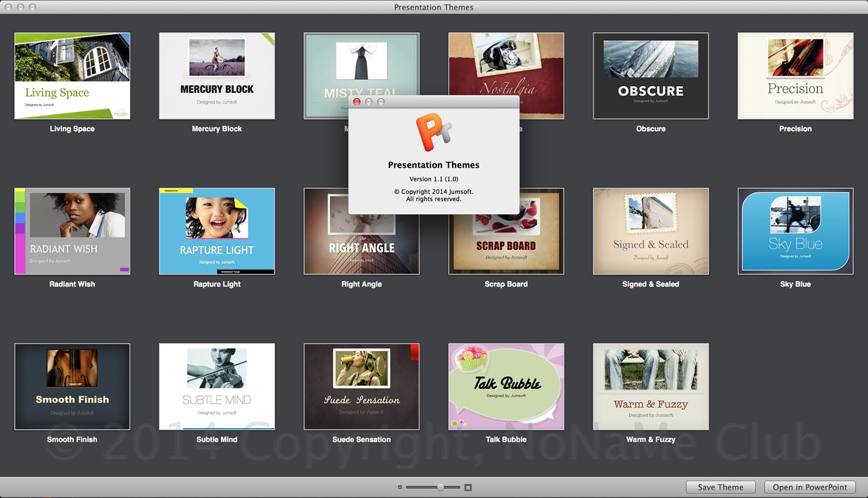Viewport: 868px width, 498px height.
Task: Select the Living Space theme thumbnail
Action: coord(72,76)
